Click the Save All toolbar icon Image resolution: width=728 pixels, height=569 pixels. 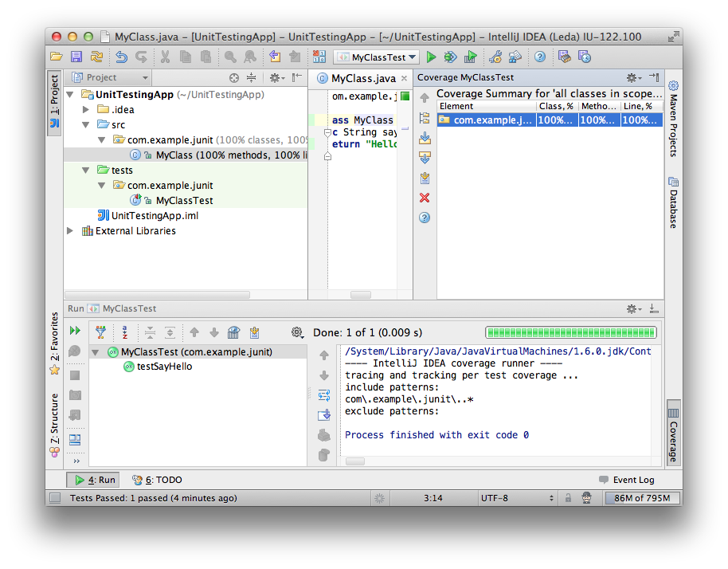tap(76, 57)
